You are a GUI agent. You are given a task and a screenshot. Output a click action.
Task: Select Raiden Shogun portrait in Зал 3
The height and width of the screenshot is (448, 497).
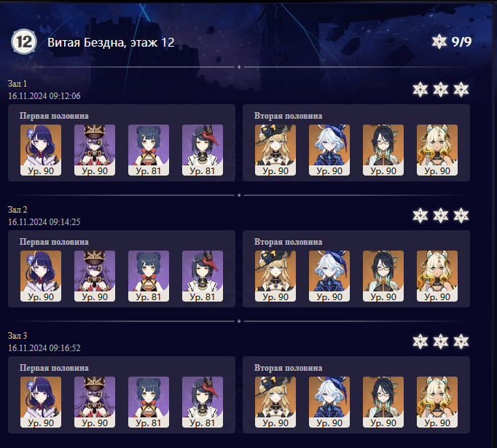[x=41, y=402]
